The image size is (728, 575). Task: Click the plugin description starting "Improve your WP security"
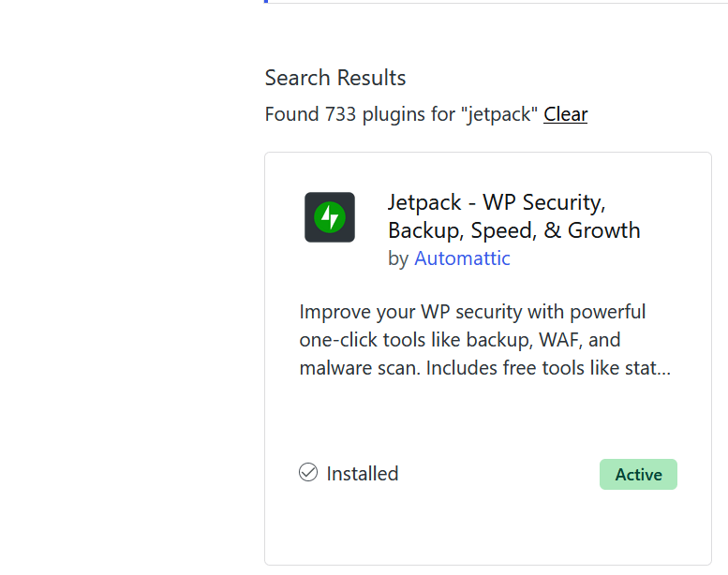(472, 311)
